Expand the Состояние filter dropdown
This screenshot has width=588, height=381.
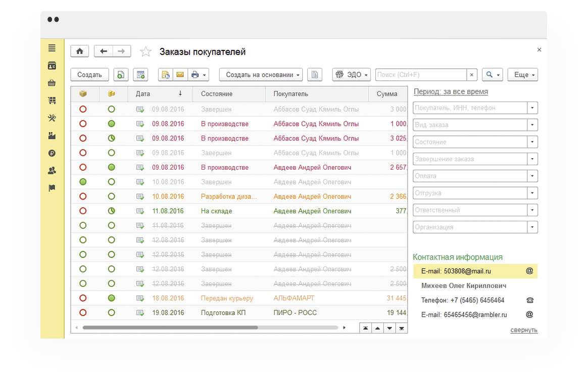click(x=532, y=142)
